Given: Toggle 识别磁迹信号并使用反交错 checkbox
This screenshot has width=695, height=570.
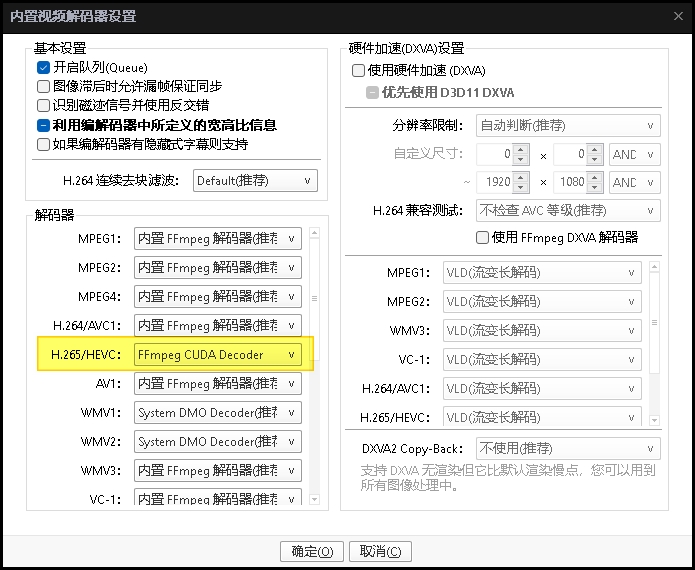Looking at the screenshot, I should [44, 106].
